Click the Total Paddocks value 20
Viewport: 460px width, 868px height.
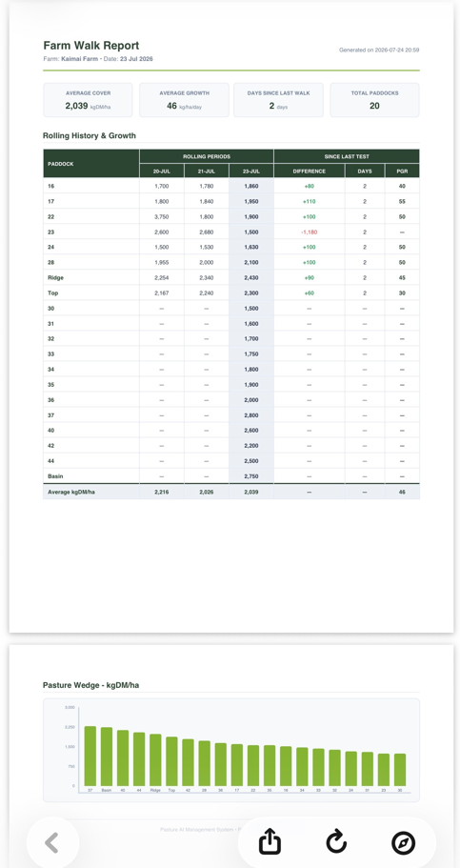click(x=374, y=106)
